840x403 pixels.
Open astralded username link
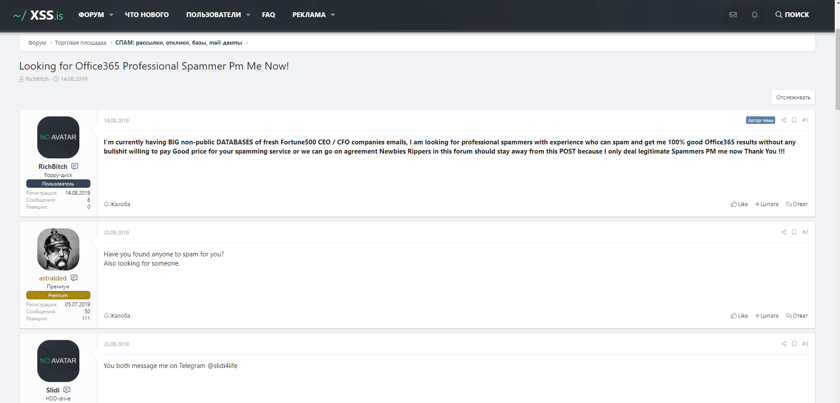coord(52,278)
